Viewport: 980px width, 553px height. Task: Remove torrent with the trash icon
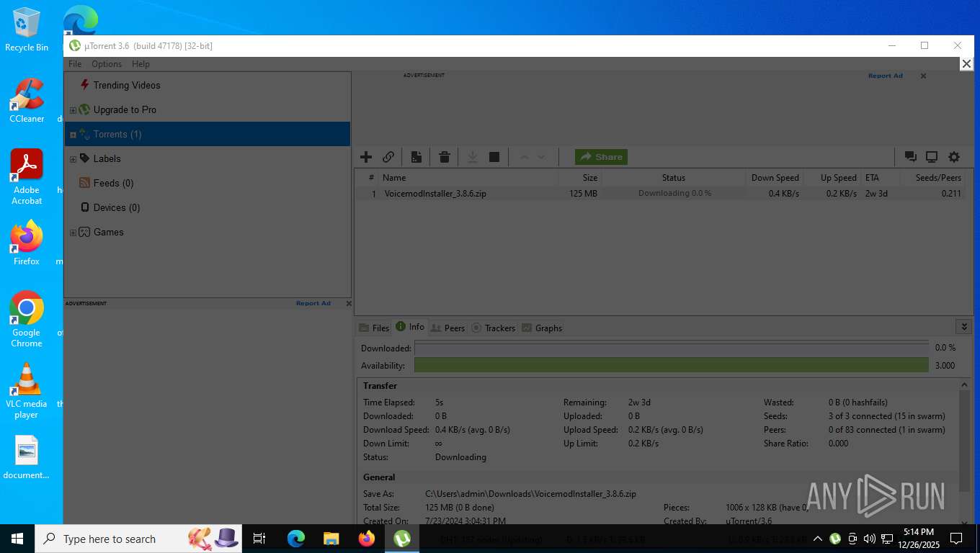coord(445,157)
